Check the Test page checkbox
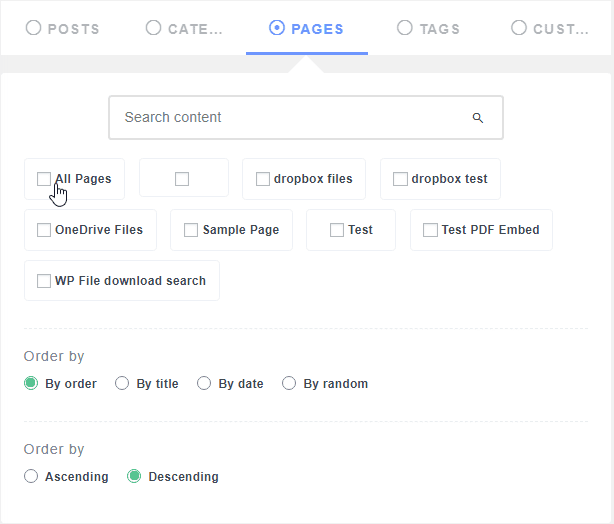614x524 pixels. point(337,230)
